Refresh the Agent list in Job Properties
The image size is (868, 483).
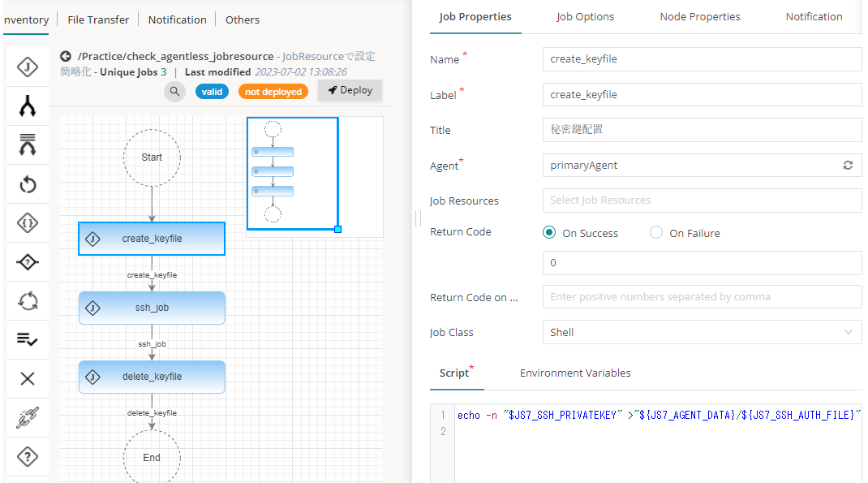[848, 165]
